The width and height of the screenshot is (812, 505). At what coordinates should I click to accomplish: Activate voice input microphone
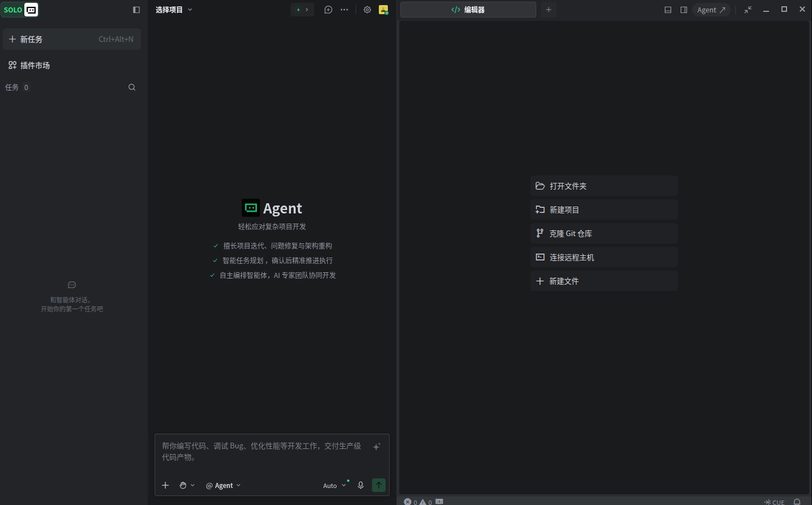[x=361, y=485]
